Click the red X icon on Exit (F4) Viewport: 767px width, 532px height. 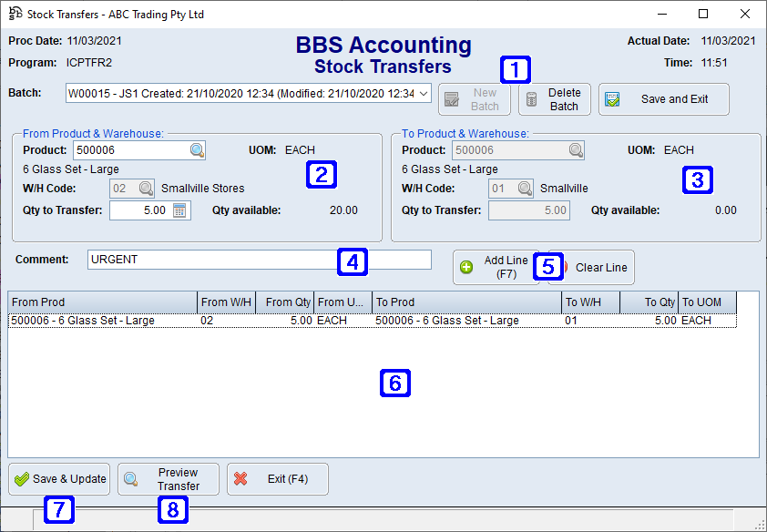point(240,478)
